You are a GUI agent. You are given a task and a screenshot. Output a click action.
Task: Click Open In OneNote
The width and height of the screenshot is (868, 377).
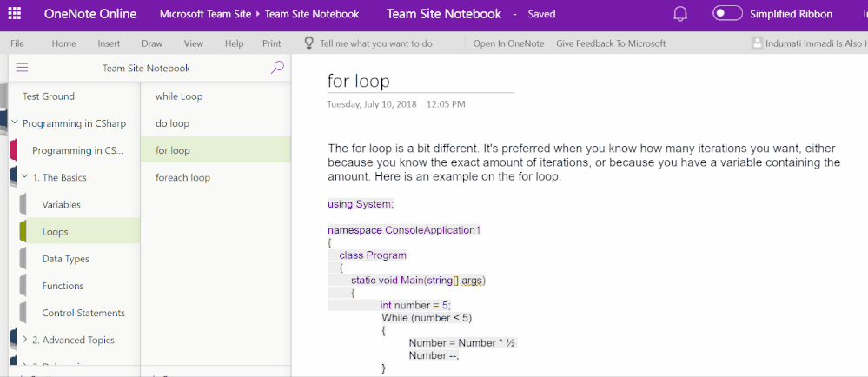[508, 43]
